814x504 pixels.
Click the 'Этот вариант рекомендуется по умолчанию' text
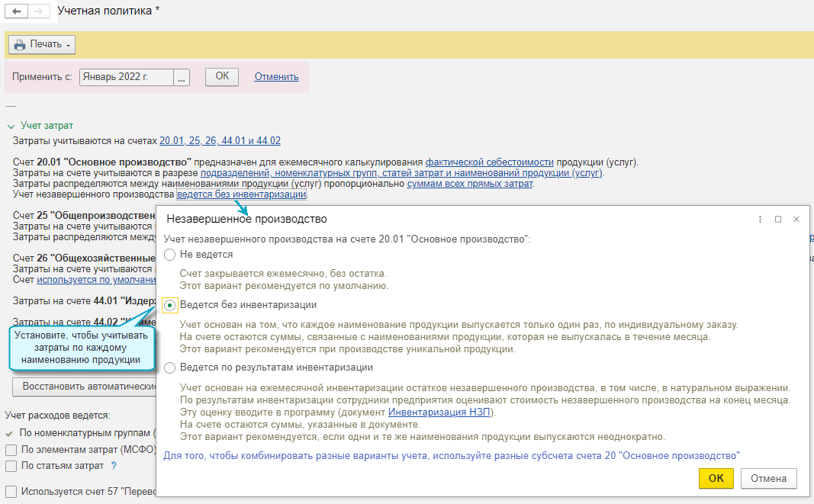[x=284, y=285]
